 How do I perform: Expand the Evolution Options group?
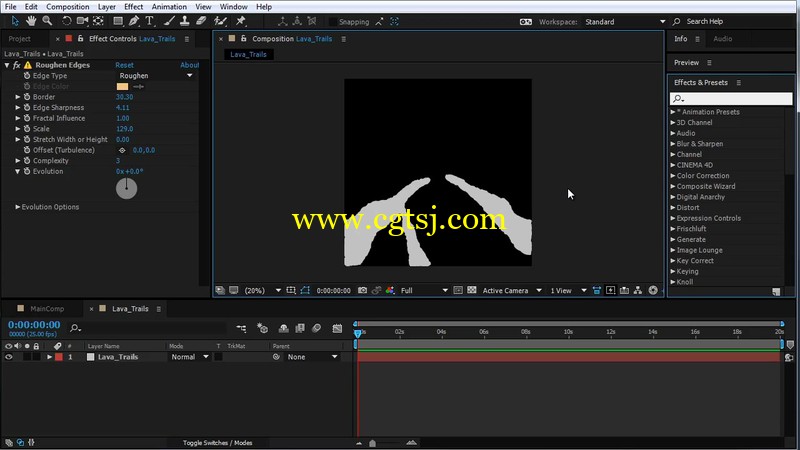coord(17,207)
